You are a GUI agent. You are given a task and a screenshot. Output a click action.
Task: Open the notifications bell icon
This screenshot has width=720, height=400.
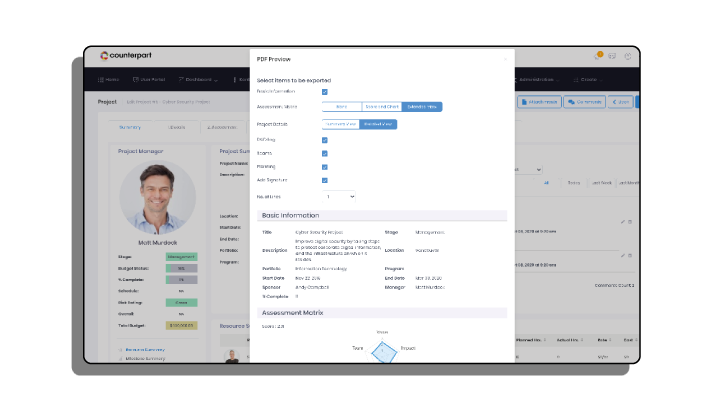click(x=598, y=56)
